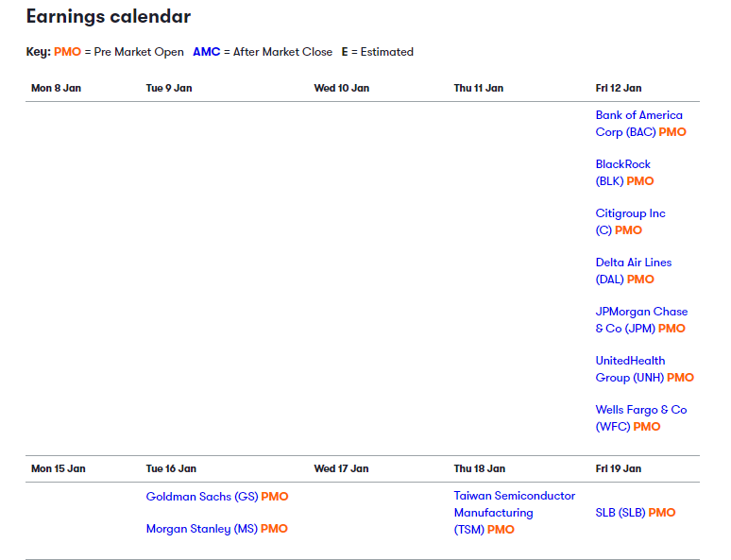Click the Mon 8 Jan column header

click(x=56, y=88)
